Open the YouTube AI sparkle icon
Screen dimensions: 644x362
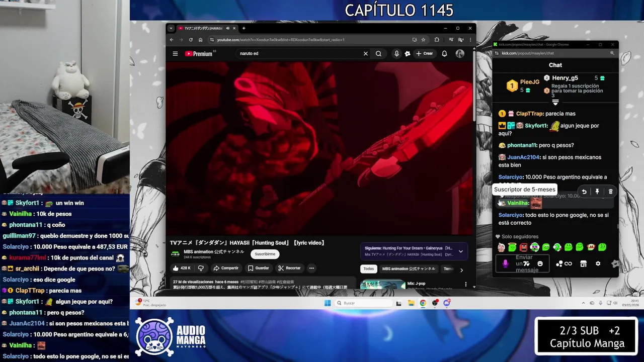click(x=408, y=54)
